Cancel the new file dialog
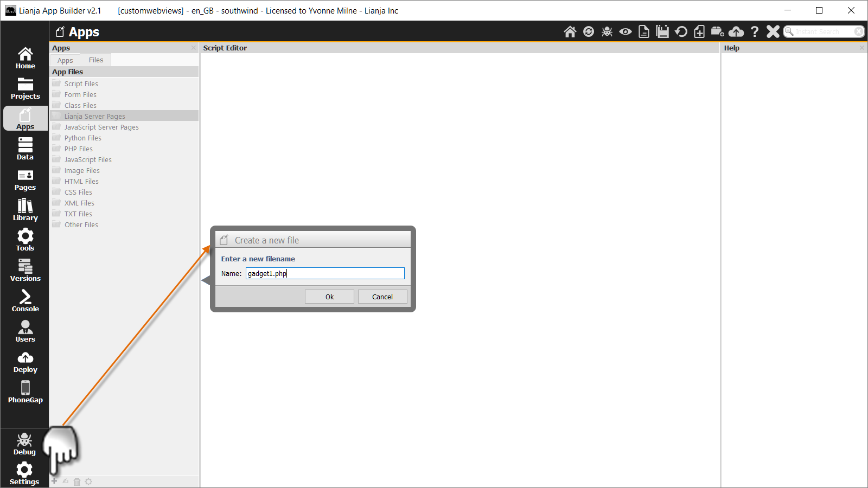 [x=382, y=297]
